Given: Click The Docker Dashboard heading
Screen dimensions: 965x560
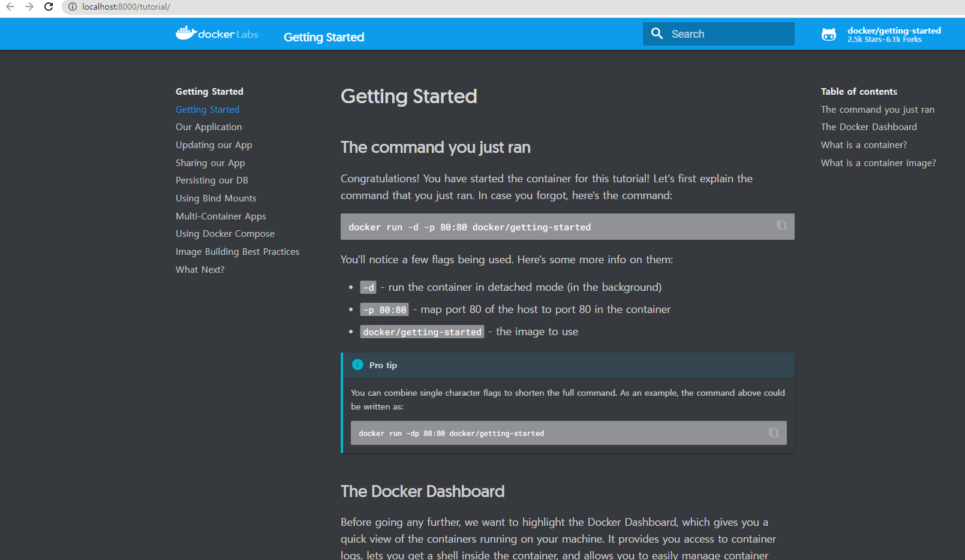Looking at the screenshot, I should click(x=422, y=492).
